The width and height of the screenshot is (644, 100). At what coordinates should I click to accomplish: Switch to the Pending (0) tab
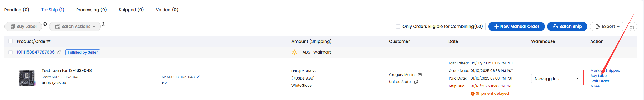17,10
